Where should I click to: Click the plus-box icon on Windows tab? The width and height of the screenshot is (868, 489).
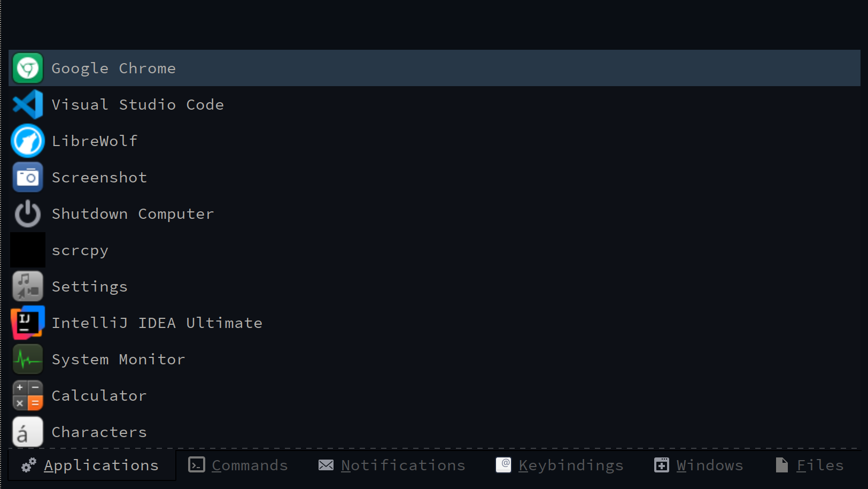(x=662, y=465)
